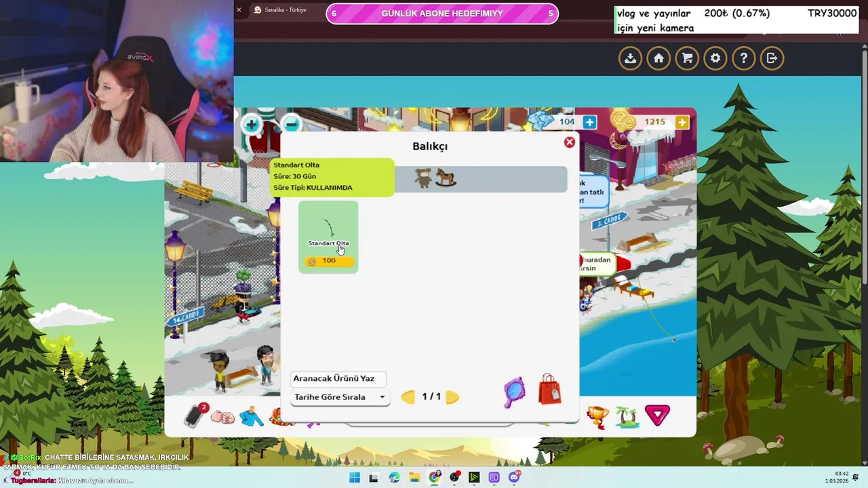This screenshot has height=488, width=868.
Task: Open the phone with 2 notifications
Action: coord(197,414)
